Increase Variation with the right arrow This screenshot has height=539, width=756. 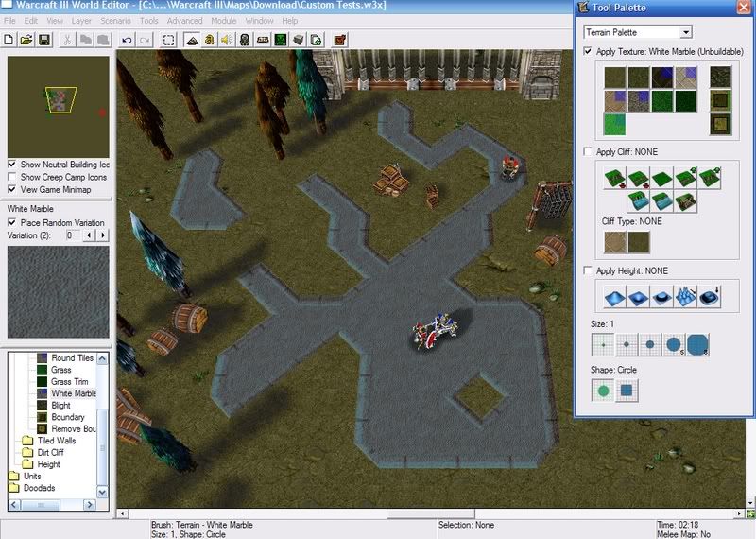[102, 235]
